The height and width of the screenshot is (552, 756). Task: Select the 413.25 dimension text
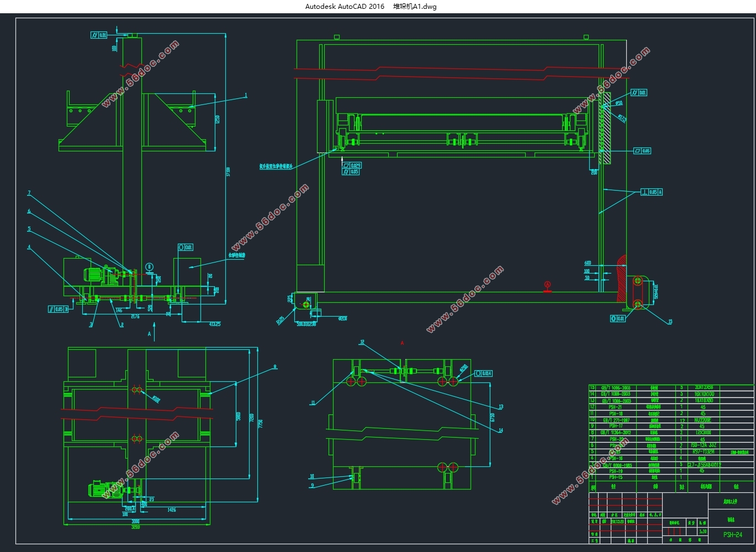[x=215, y=324]
